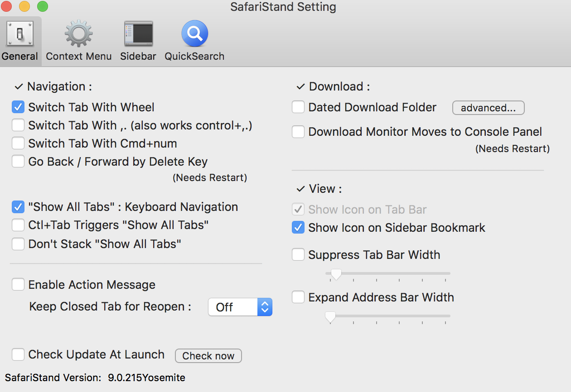The width and height of the screenshot is (571, 392).
Task: Click the Check now button
Action: pyautogui.click(x=208, y=356)
